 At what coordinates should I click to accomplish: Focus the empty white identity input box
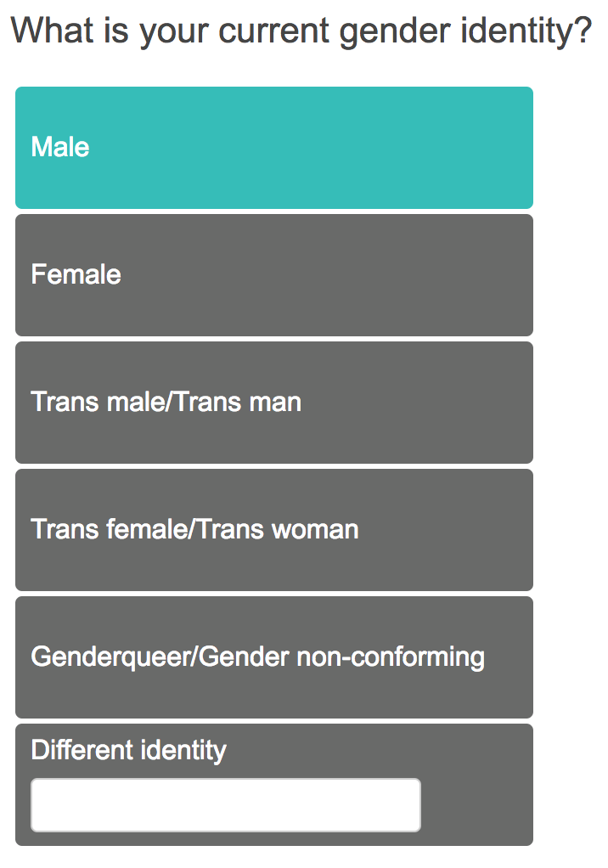(x=226, y=805)
